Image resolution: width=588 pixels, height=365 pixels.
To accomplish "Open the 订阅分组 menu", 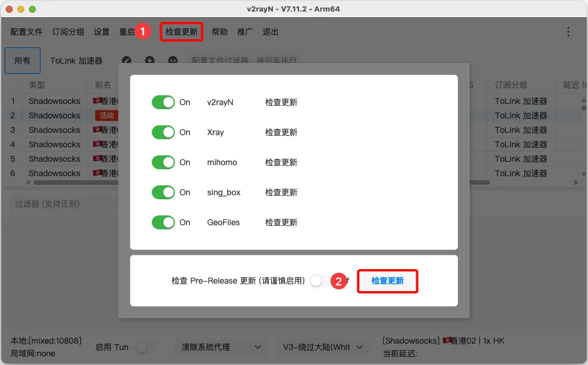I will tap(68, 32).
